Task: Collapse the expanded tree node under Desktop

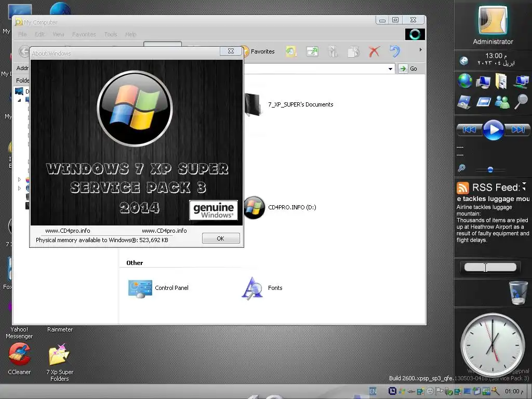Action: coord(19,100)
